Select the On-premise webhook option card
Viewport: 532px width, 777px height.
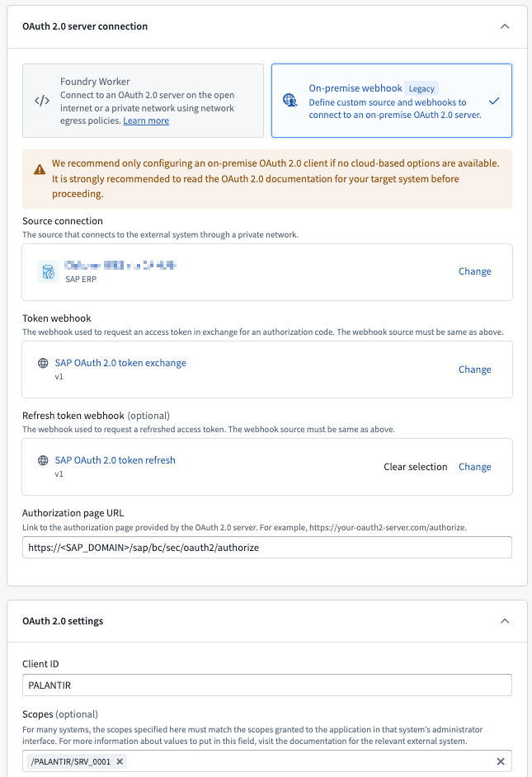tap(391, 101)
